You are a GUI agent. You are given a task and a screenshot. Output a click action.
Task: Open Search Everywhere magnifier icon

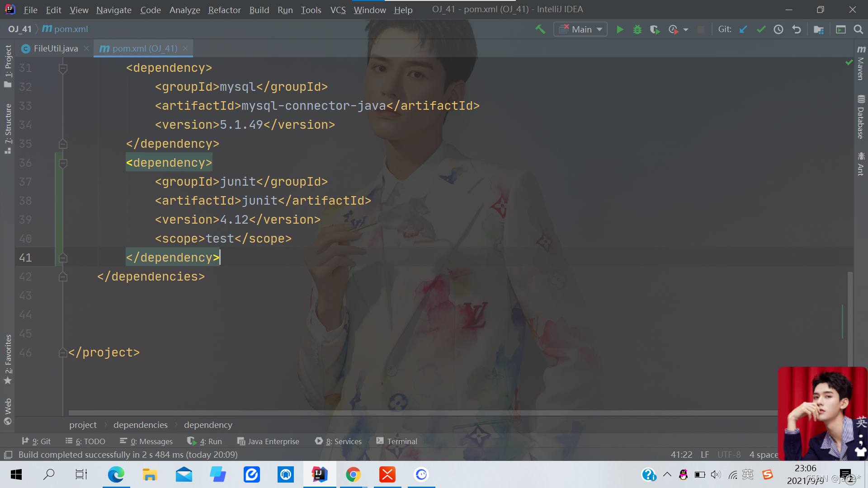point(858,29)
